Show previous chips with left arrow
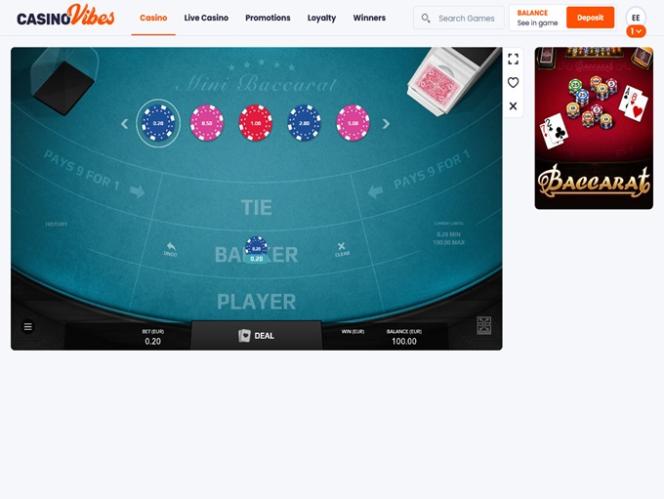Screen dimensions: 664x499 pos(124,124)
